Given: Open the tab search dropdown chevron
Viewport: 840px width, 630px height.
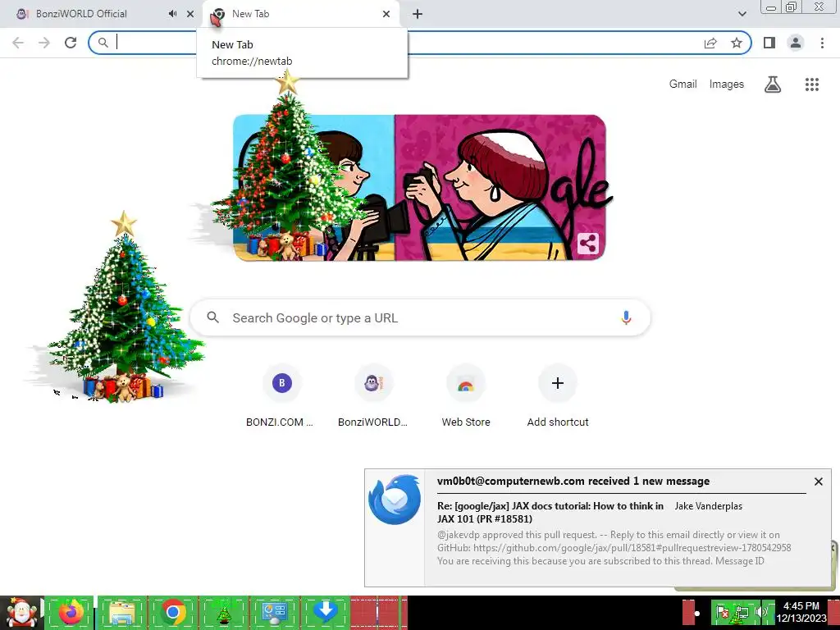Looking at the screenshot, I should tap(742, 14).
